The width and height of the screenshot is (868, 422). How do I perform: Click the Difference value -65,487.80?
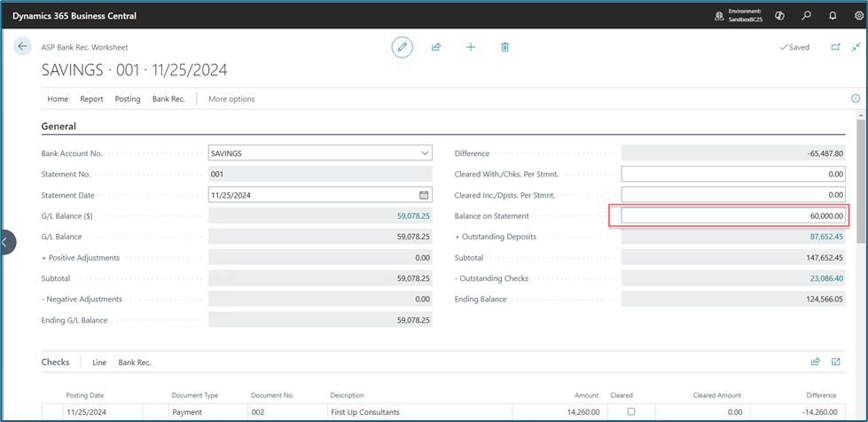[x=733, y=153]
